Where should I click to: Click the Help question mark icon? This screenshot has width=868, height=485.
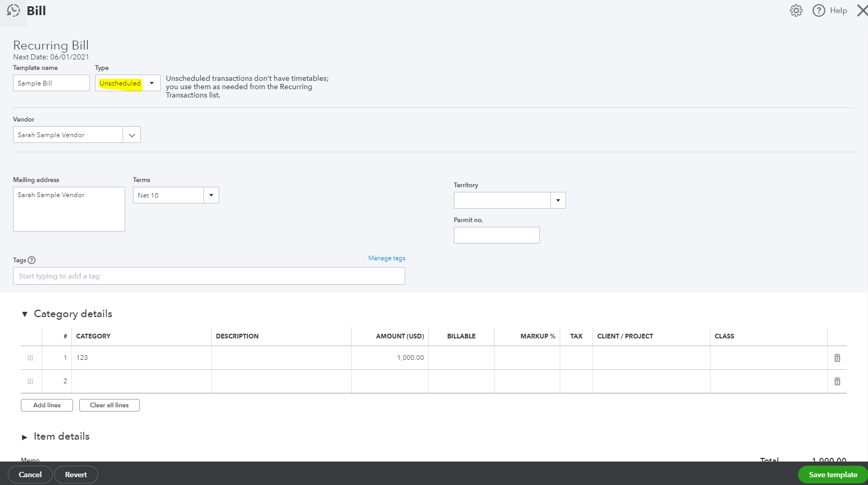click(x=818, y=10)
